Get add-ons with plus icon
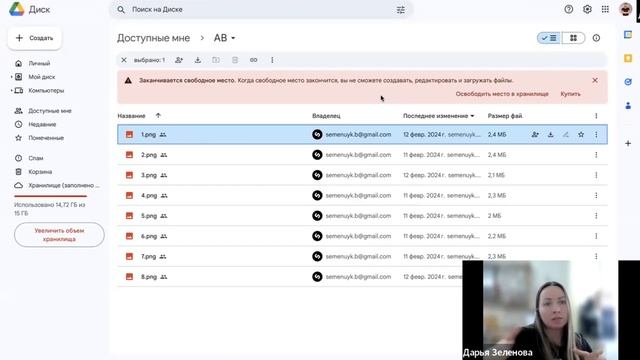Screen dimensions: 640x360 [628, 143]
